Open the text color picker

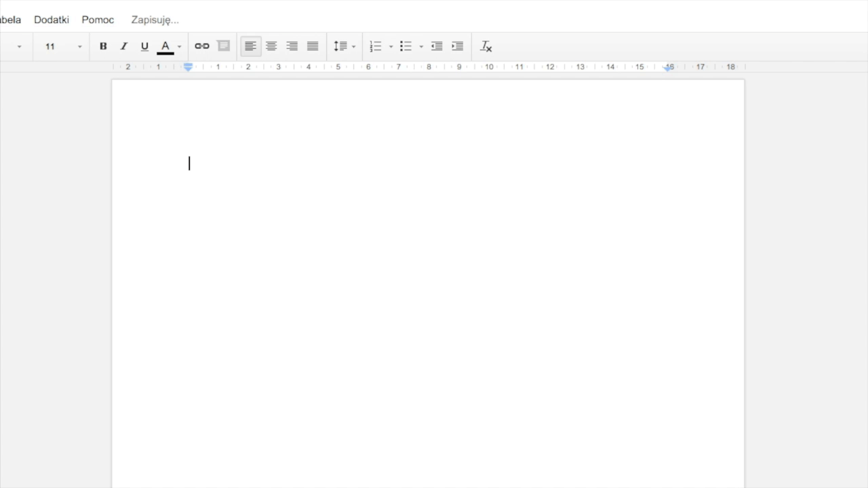pos(165,46)
